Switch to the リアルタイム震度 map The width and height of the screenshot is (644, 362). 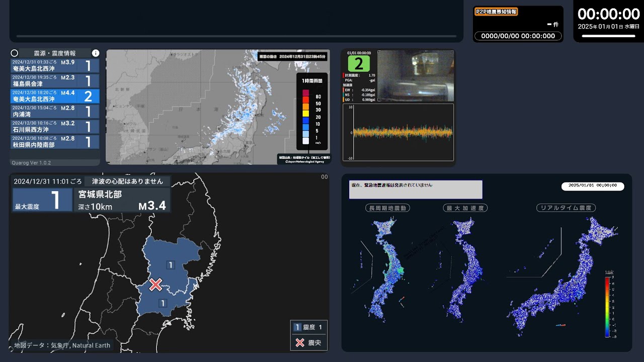click(566, 208)
